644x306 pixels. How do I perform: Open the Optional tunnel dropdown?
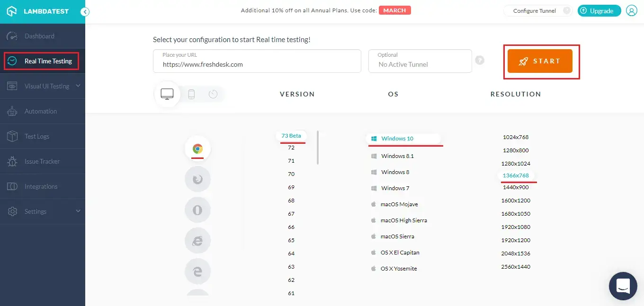[x=420, y=61]
